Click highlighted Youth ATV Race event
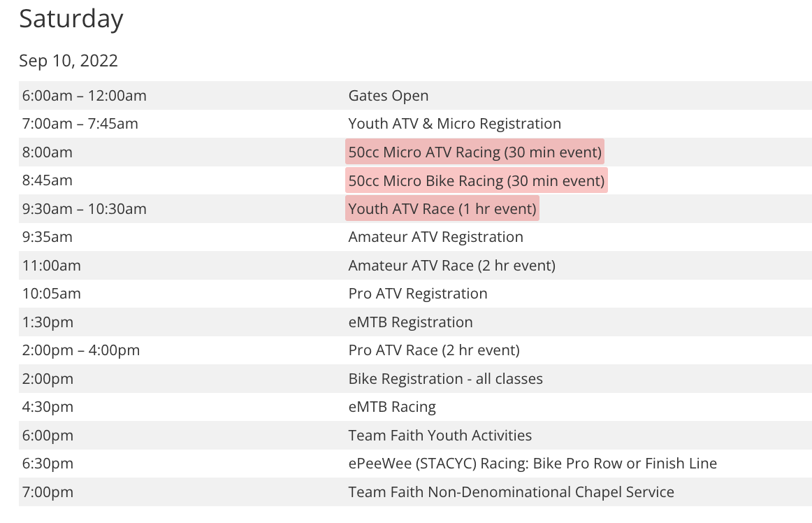812x523 pixels. coord(442,209)
